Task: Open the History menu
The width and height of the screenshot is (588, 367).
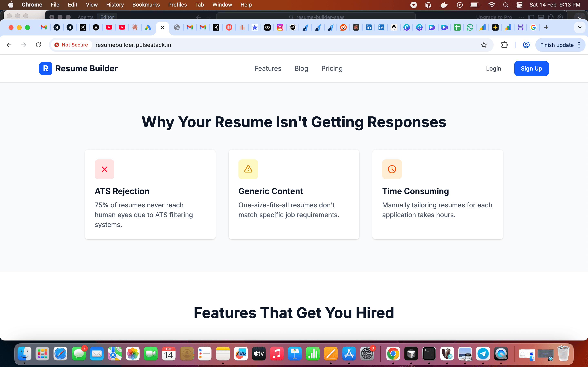Action: click(x=115, y=5)
